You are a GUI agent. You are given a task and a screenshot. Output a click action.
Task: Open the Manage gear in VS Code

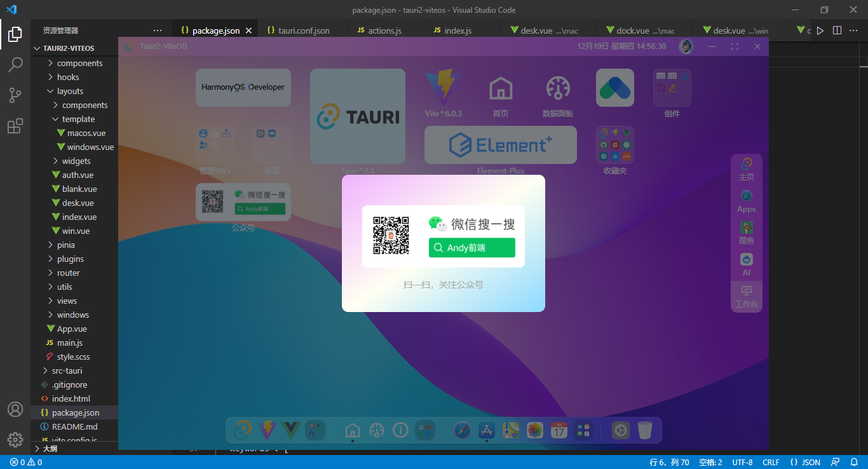(x=15, y=439)
